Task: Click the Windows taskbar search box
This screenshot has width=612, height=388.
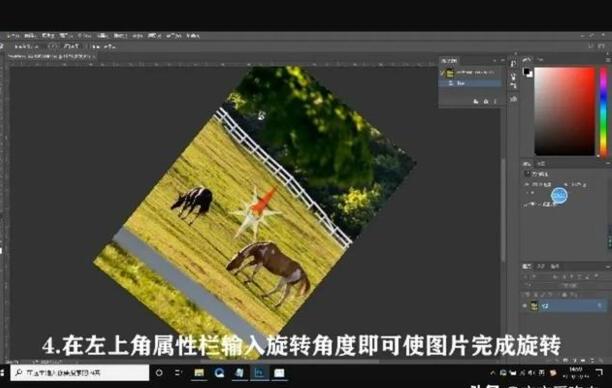Action: (80, 373)
